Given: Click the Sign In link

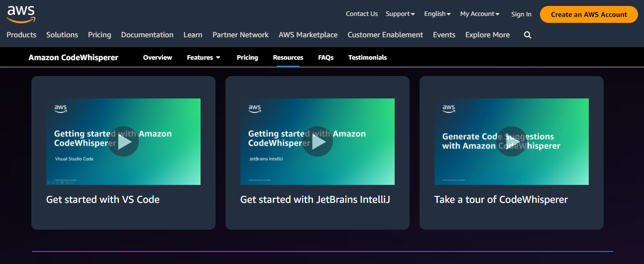Looking at the screenshot, I should click(x=521, y=14).
